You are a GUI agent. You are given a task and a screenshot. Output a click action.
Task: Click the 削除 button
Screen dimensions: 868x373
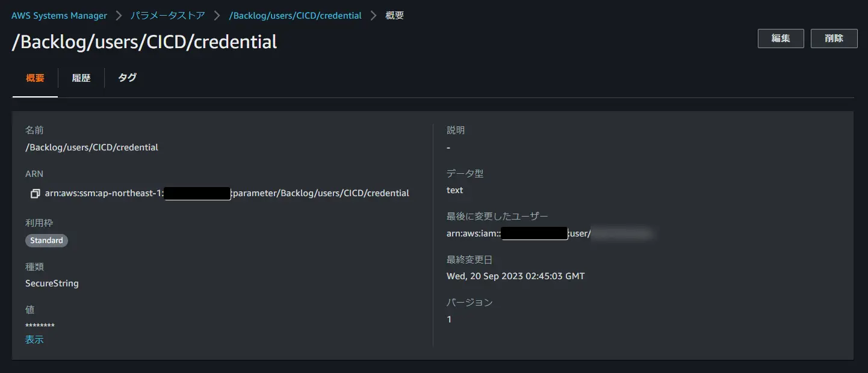834,38
